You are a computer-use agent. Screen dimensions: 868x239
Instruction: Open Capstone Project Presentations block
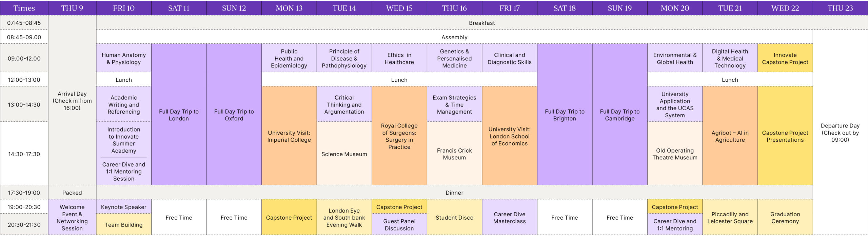pyautogui.click(x=785, y=136)
